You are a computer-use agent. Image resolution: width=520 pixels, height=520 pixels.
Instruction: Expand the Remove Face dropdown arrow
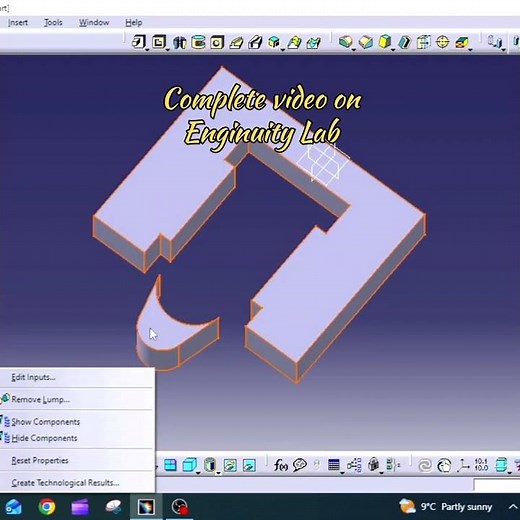470,50
